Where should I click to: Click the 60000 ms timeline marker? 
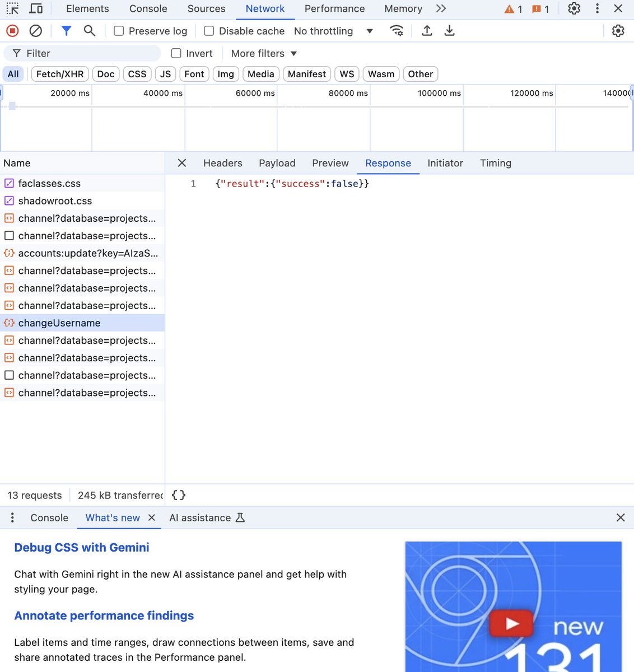click(255, 93)
